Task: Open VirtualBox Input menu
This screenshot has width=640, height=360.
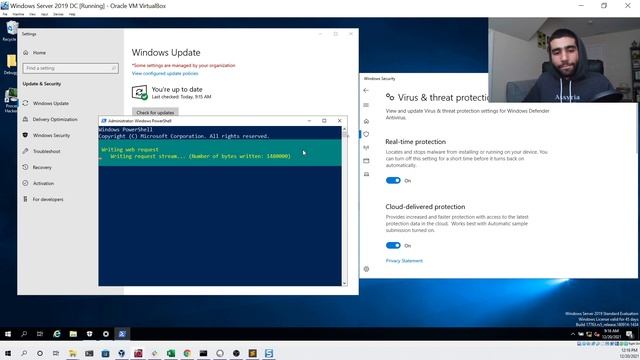Action: coord(45,14)
